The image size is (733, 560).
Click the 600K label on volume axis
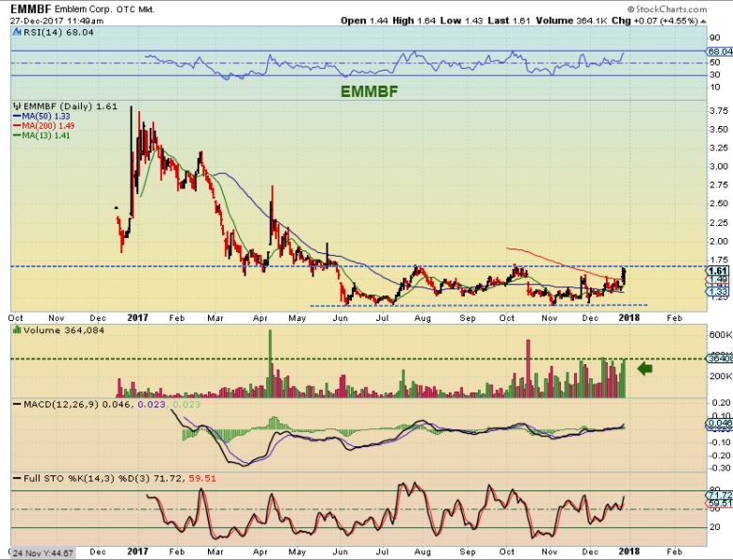pos(721,335)
